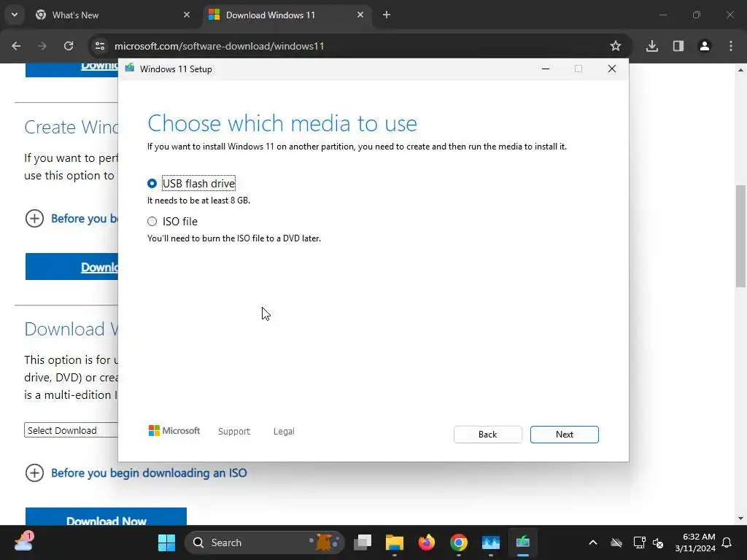This screenshot has height=560, width=747.
Task: Click the Back button in Windows 11 Setup
Action: pyautogui.click(x=487, y=435)
